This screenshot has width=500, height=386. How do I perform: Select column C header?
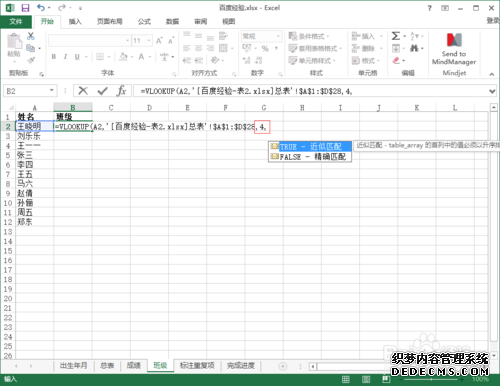(x=111, y=108)
